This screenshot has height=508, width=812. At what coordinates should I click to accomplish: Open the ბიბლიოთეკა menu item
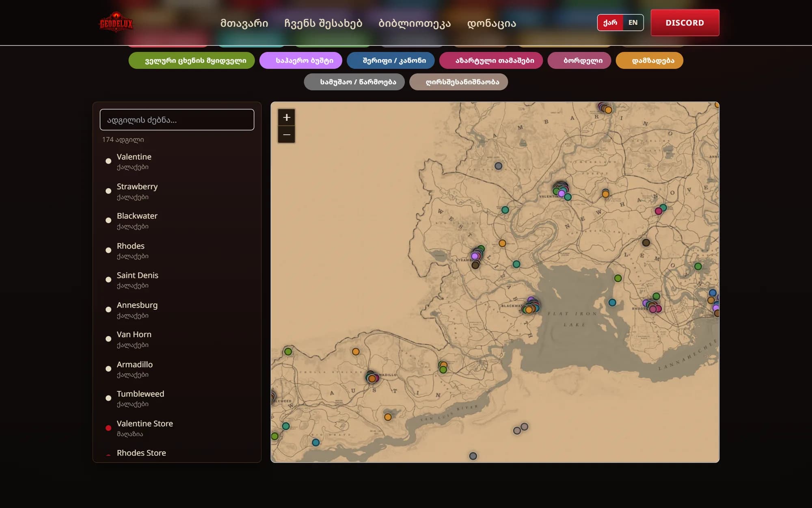click(x=415, y=23)
